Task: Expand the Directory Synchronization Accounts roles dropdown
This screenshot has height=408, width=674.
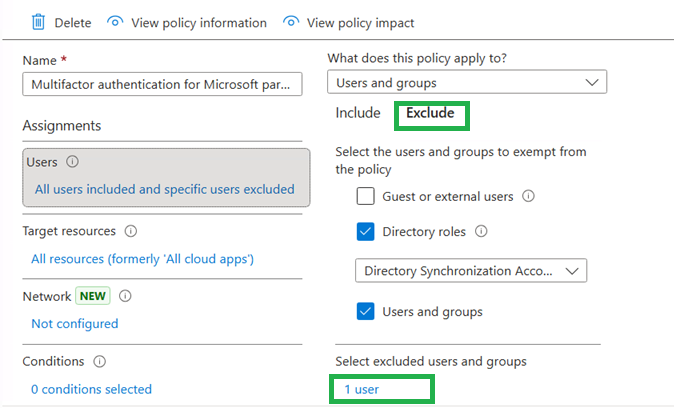Action: 471,270
